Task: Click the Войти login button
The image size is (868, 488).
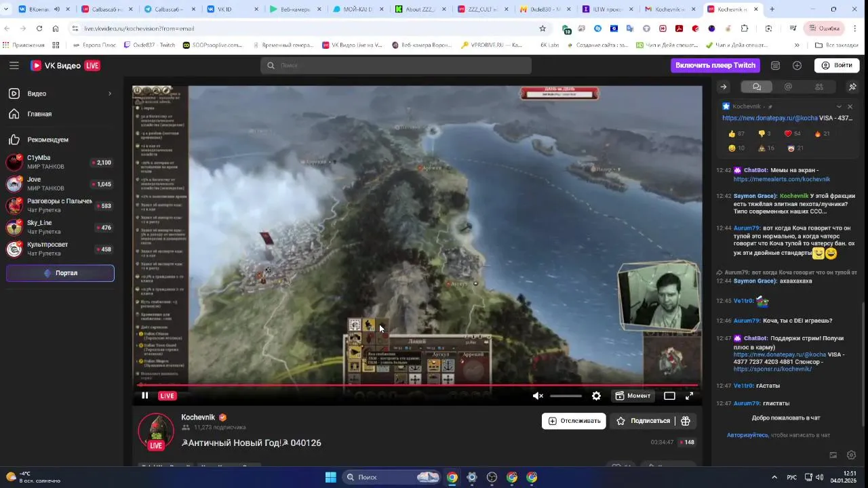Action: pos(837,66)
